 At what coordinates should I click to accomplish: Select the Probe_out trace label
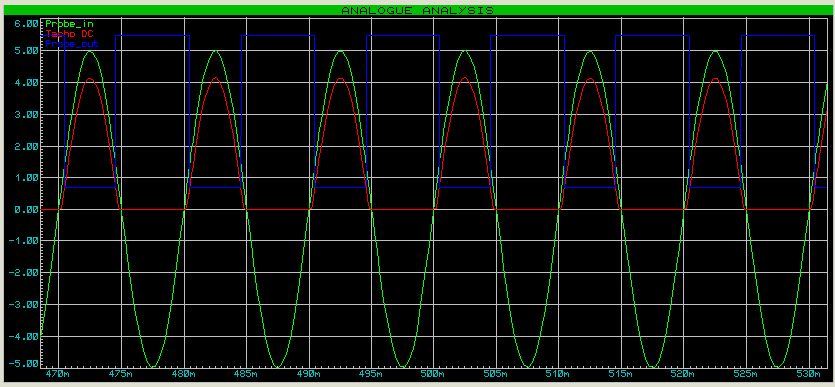(71, 44)
